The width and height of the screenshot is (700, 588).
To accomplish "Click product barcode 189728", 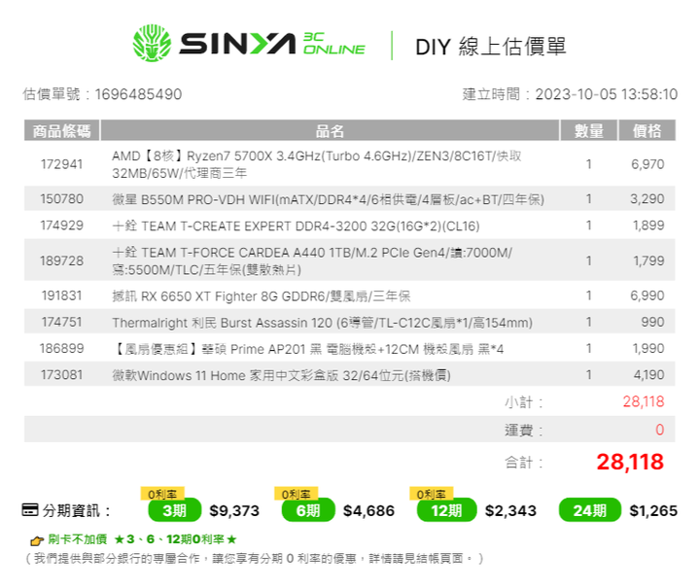I will click(x=61, y=260).
